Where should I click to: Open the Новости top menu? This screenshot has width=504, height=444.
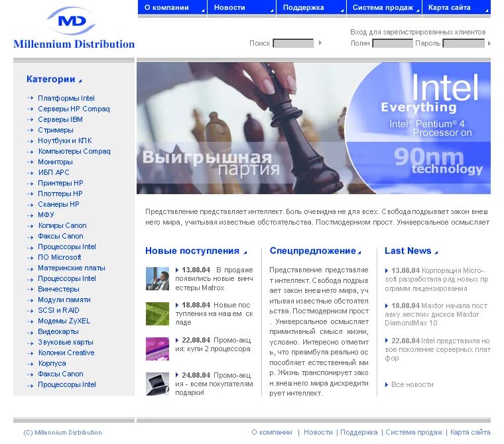coord(229,7)
